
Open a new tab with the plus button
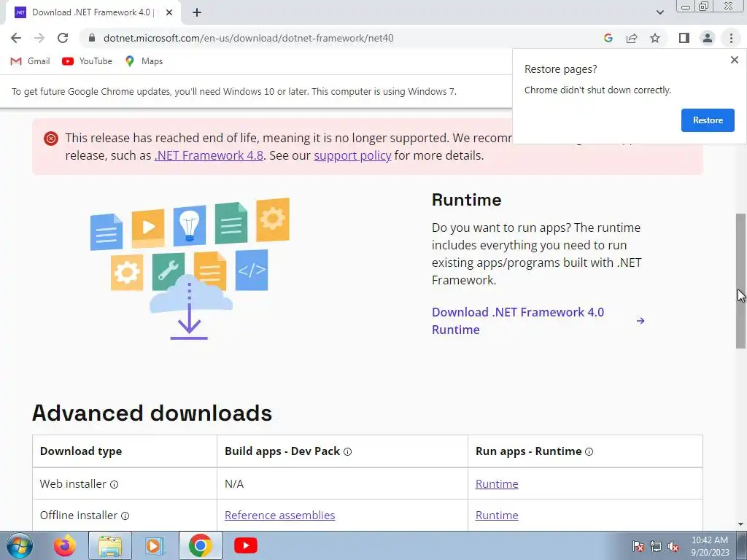click(197, 13)
